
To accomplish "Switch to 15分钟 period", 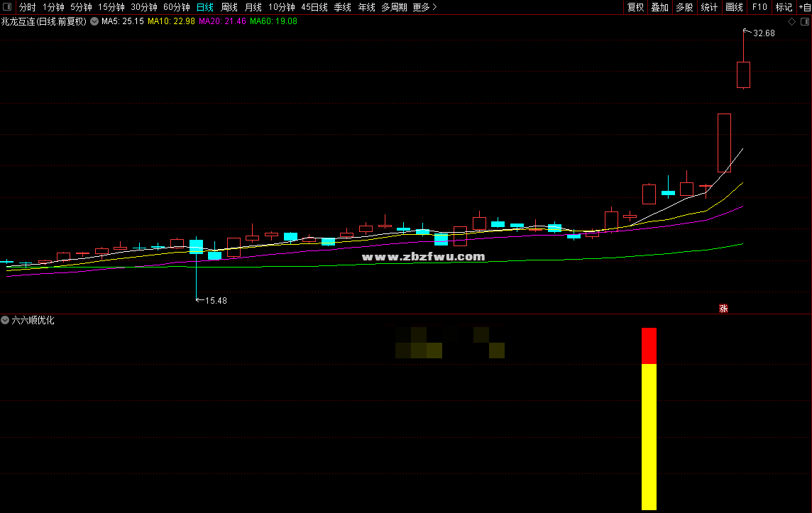I will coord(111,7).
